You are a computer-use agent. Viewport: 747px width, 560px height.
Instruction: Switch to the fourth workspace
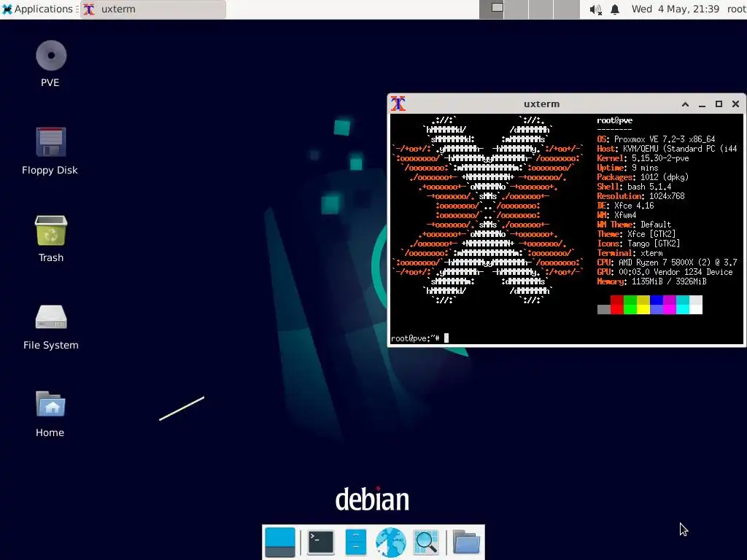click(567, 9)
